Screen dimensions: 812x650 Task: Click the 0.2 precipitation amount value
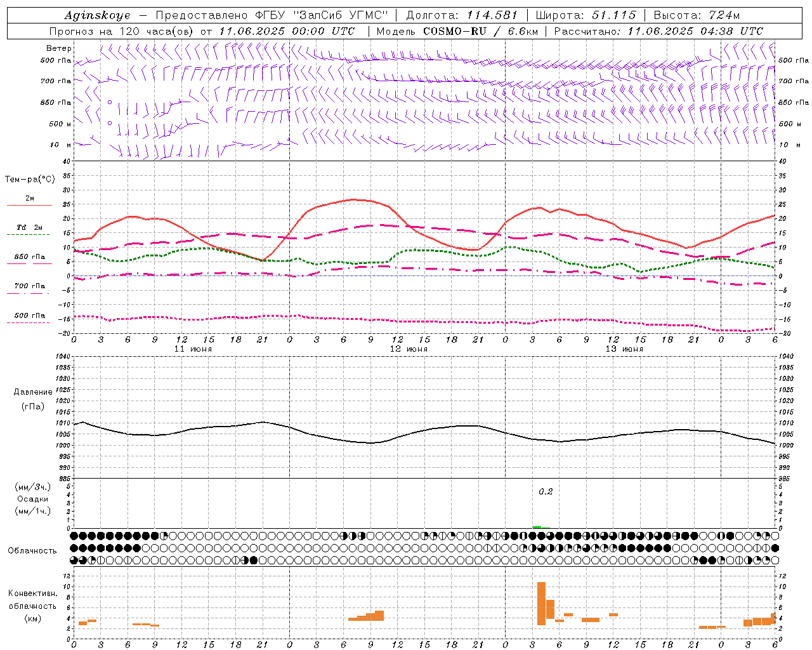point(546,491)
